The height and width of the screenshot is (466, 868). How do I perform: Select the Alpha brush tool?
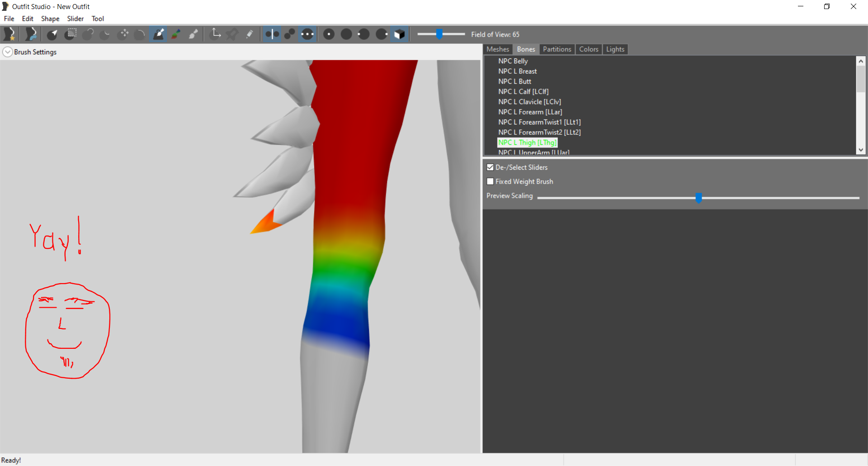(x=193, y=34)
